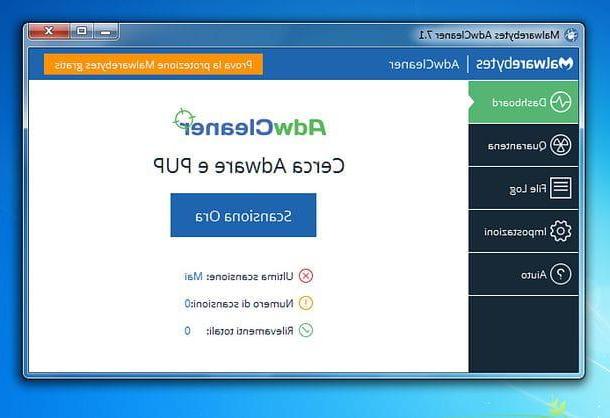Click the Cerca Adware e PUP heading
This screenshot has height=418, width=610.
pyautogui.click(x=249, y=166)
